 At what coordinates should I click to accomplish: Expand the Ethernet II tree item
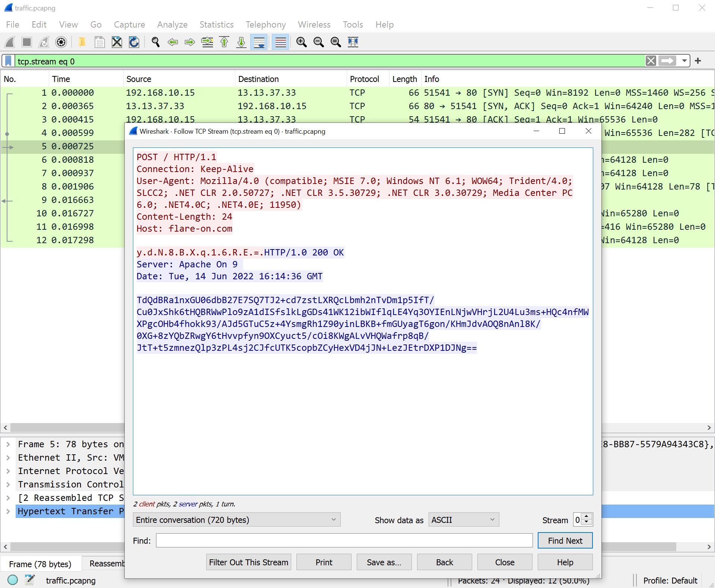8,458
